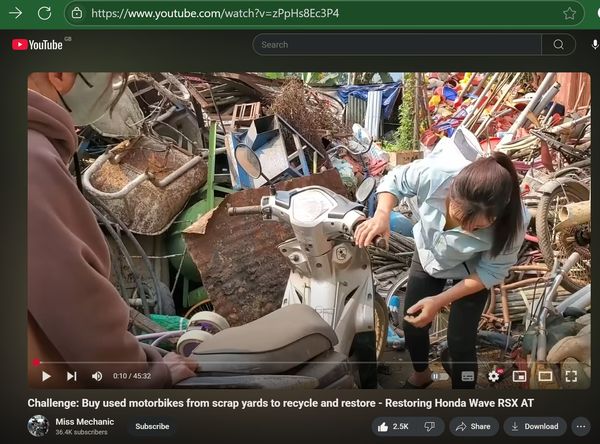Focus the YouTube search box
This screenshot has height=444, width=600.
pyautogui.click(x=397, y=45)
